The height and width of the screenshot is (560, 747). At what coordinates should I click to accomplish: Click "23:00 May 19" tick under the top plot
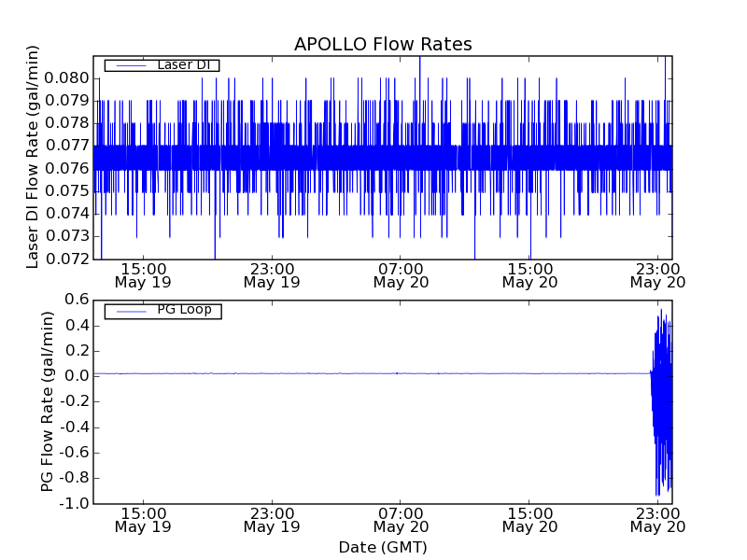pos(271,274)
